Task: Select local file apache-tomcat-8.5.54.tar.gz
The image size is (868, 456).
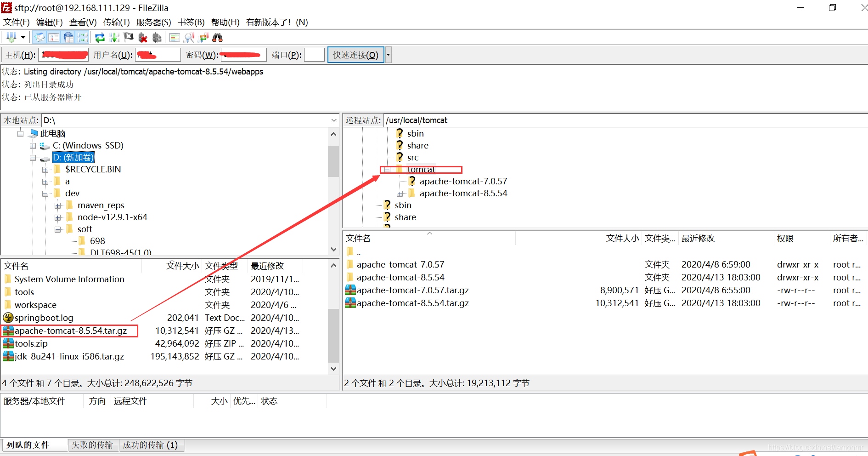Action: coord(70,331)
